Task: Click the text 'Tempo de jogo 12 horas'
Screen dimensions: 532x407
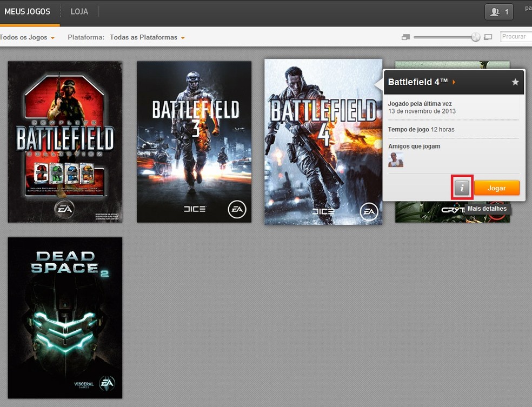Action: click(421, 129)
